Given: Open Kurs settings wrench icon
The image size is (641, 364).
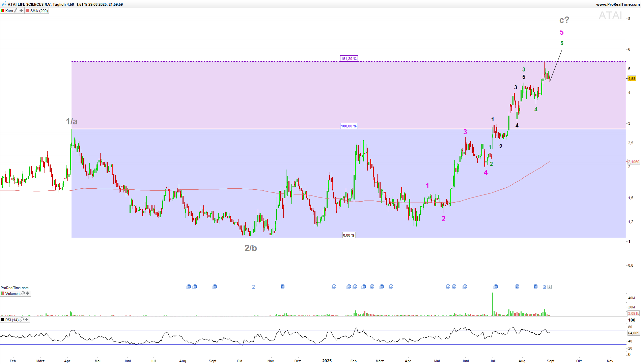Looking at the screenshot, I should (x=16, y=11).
